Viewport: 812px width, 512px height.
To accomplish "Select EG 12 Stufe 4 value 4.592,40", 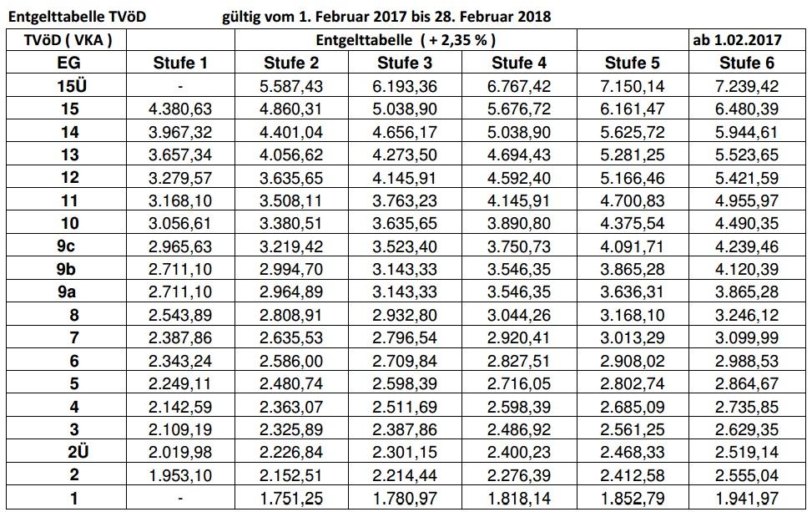I will pos(518,178).
